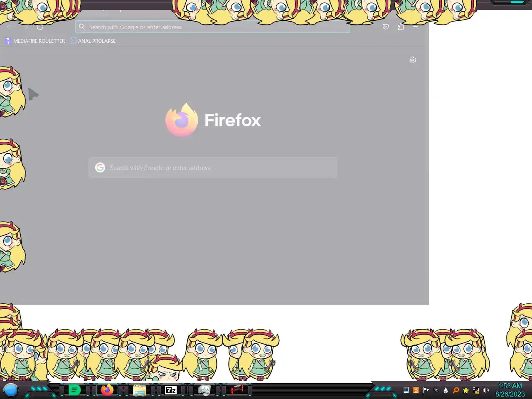Open the green Spotify taskbar icon
This screenshot has height=399, width=532.
pos(74,390)
